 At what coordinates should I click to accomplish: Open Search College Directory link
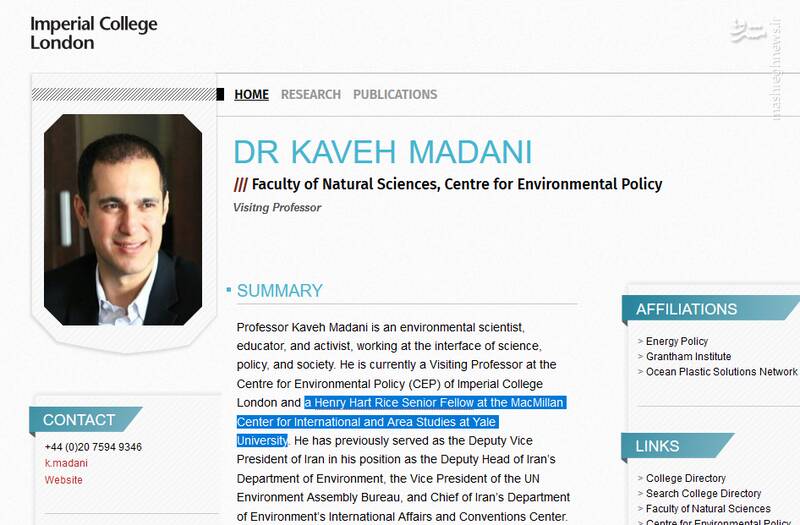click(x=703, y=494)
